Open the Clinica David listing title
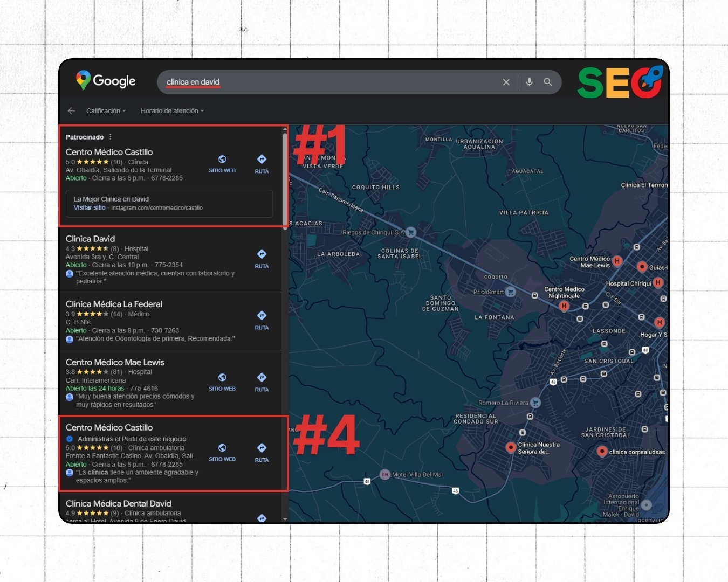Screen dimensions: 728x582 [x=90, y=239]
